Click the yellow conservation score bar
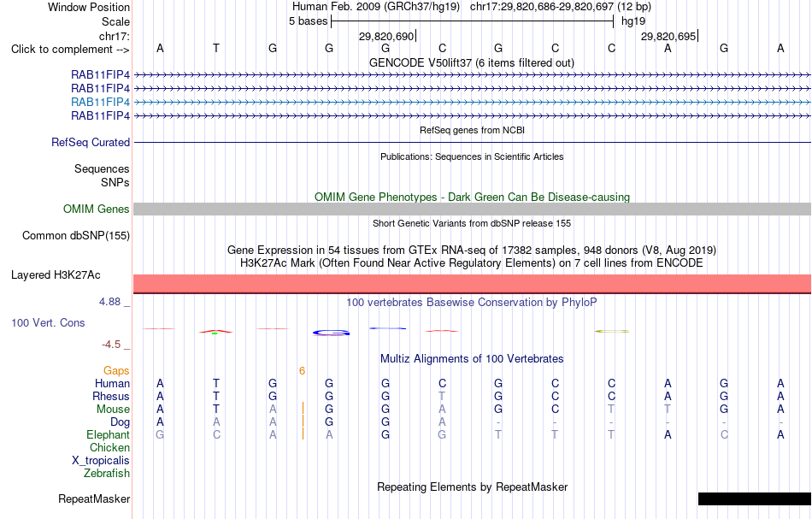 (612, 331)
